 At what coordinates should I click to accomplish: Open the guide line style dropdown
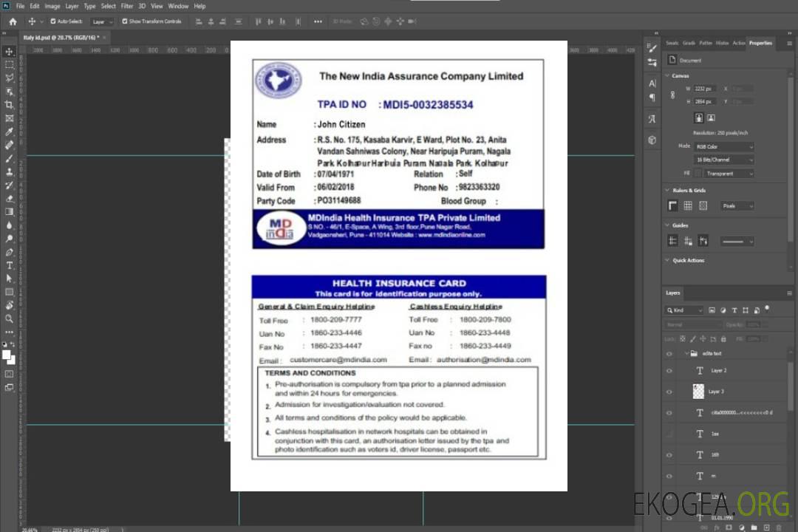tap(737, 242)
